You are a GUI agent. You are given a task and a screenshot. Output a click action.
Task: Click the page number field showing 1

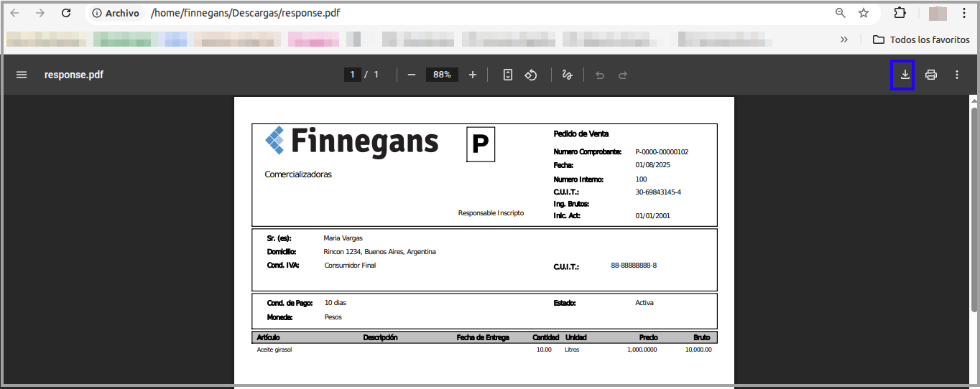click(352, 75)
